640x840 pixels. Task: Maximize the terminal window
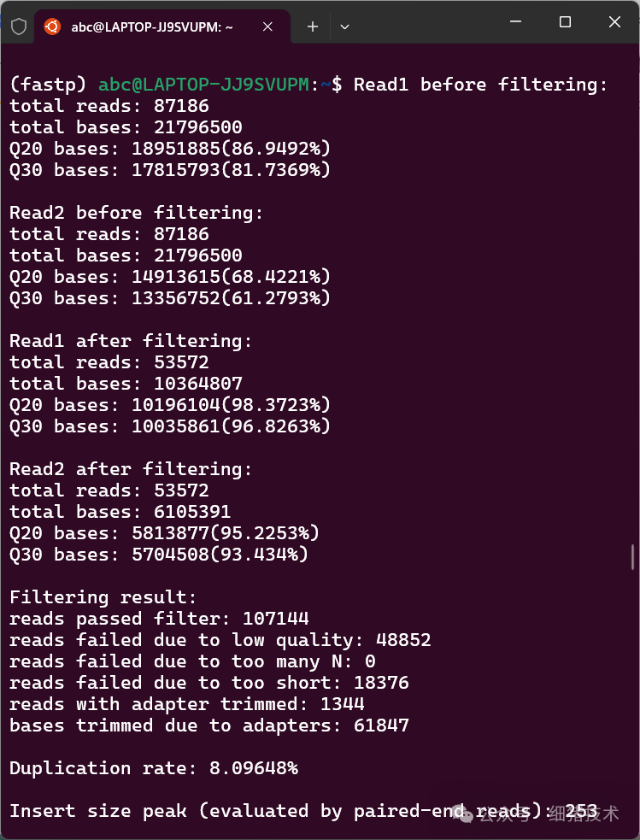click(x=566, y=22)
